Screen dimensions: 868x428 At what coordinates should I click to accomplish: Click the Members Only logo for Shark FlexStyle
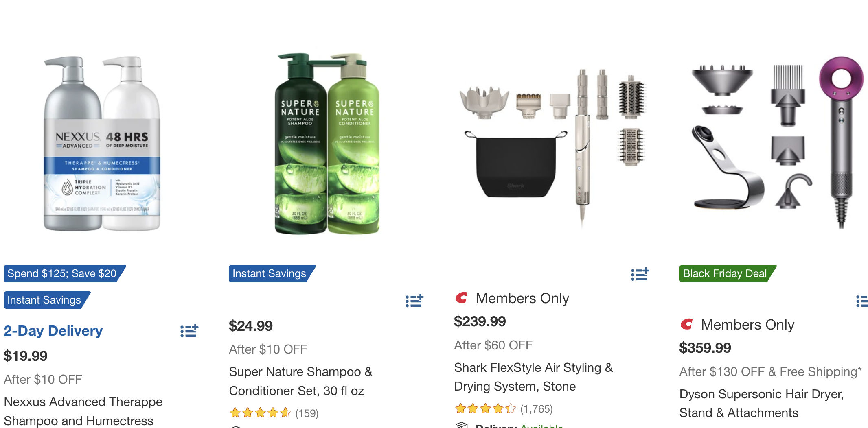[x=461, y=298]
